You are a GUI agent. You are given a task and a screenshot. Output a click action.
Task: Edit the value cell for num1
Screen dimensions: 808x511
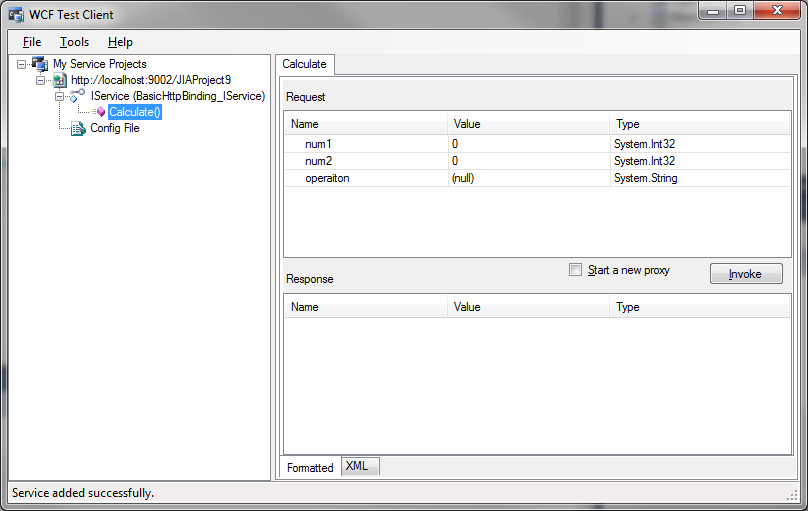[x=529, y=144]
